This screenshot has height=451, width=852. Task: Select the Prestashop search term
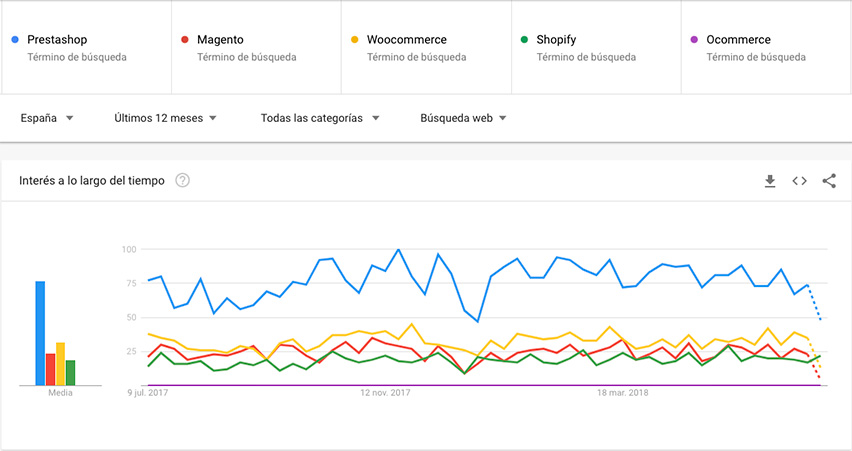(58, 40)
